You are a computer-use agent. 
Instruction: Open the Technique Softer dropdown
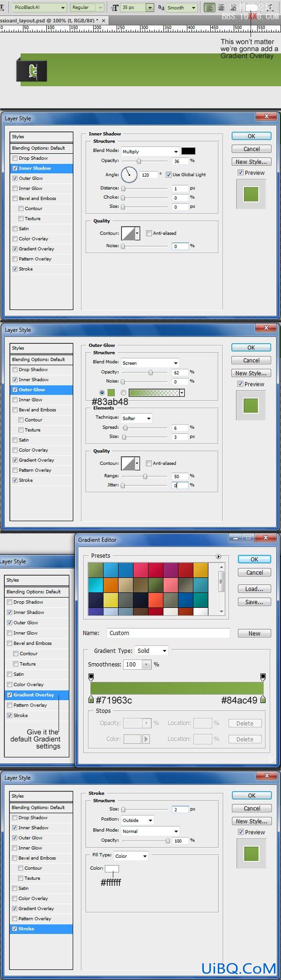click(137, 418)
